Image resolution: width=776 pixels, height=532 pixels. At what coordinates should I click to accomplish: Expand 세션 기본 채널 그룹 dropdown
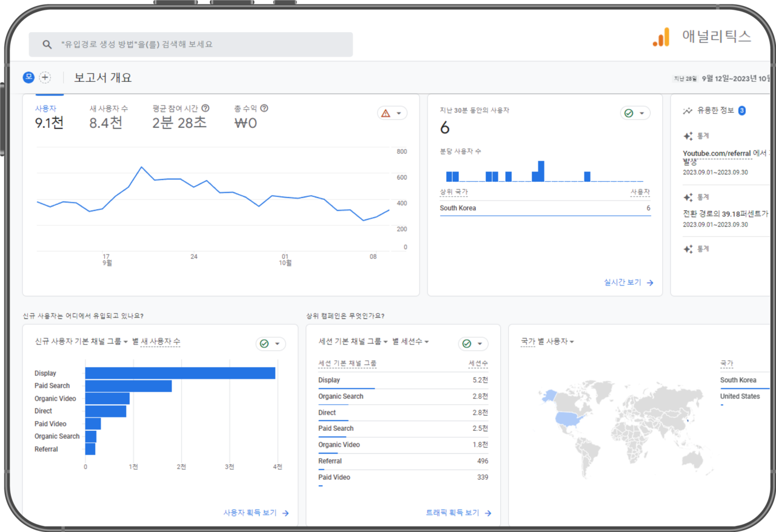(386, 342)
